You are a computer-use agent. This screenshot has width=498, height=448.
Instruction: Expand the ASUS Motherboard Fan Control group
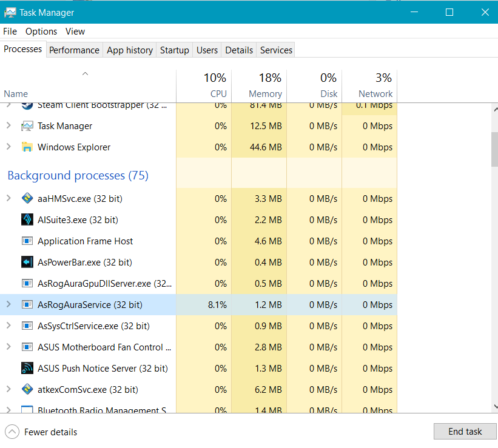[8, 347]
